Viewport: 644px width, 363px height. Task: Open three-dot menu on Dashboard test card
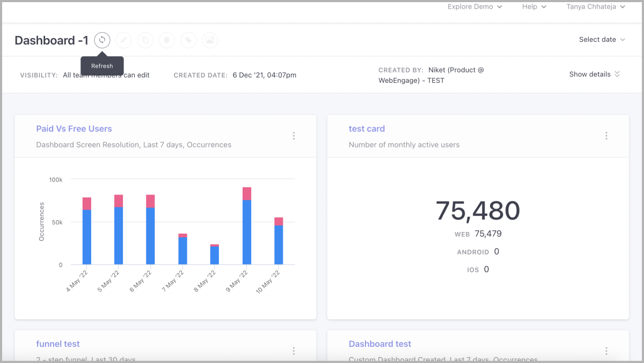pos(606,351)
